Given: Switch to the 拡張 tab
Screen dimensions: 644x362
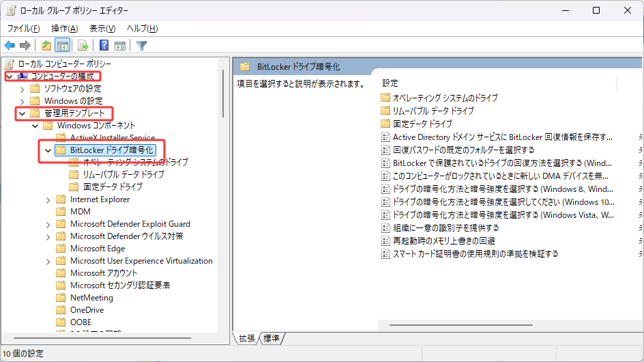Looking at the screenshot, I should pos(247,339).
